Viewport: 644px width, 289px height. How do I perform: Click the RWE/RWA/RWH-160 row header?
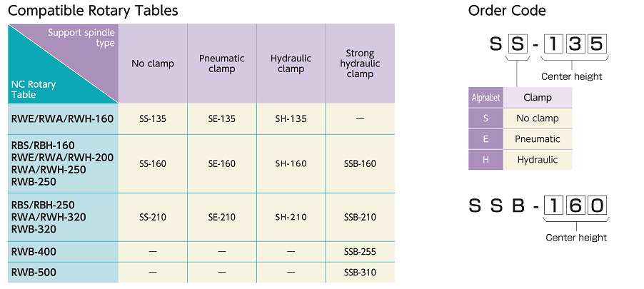[x=62, y=119]
